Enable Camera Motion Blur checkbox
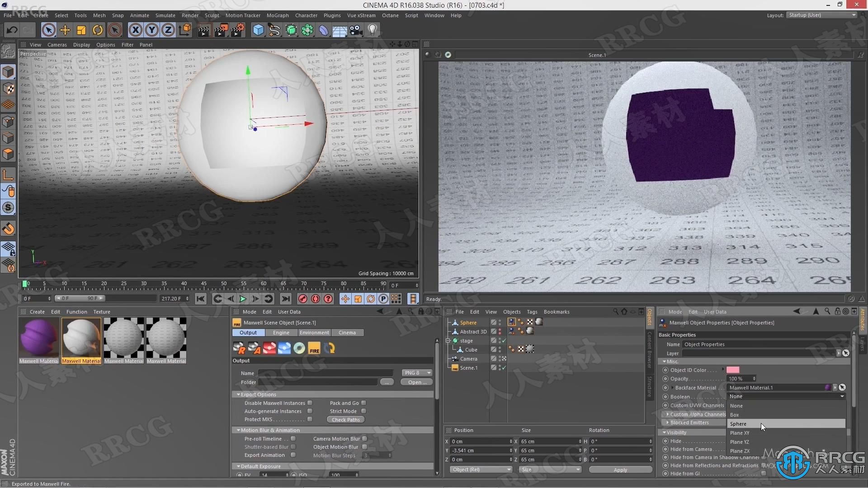Screen dimensions: 868x488 (x=364, y=439)
